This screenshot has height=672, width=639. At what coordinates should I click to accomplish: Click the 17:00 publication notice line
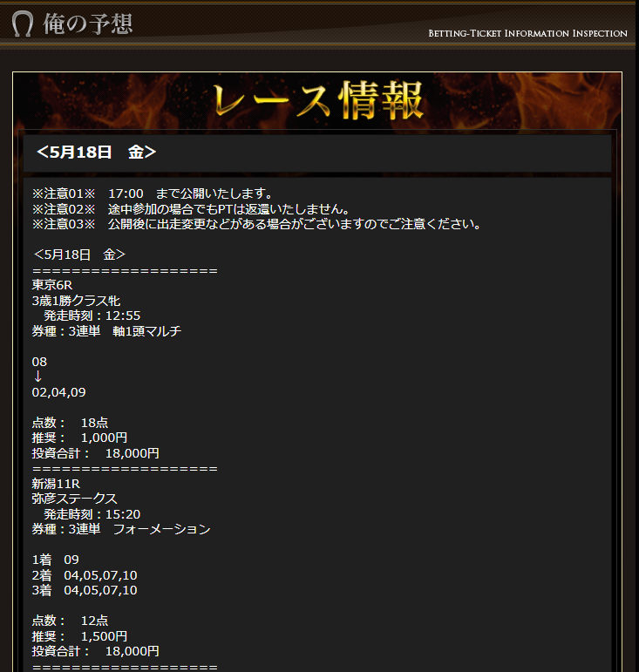[152, 193]
